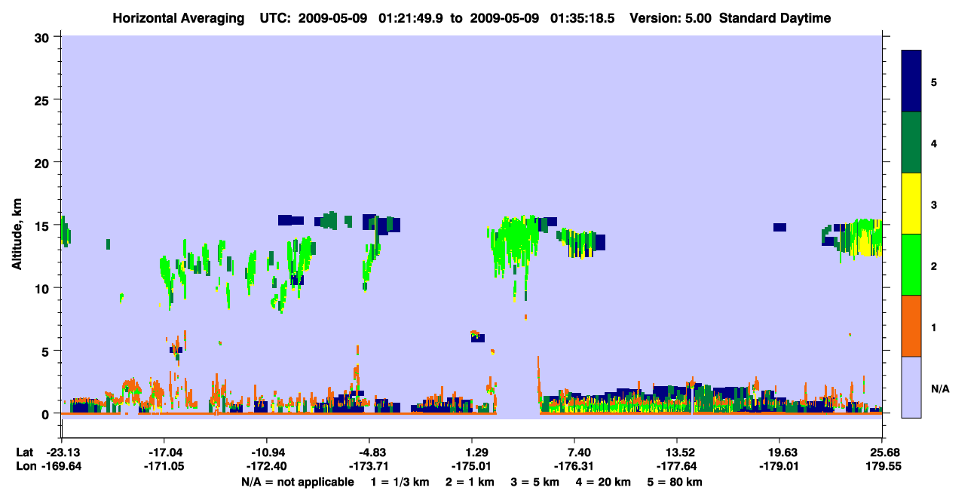
Task: Click the y-axis tick label 30
Action: coord(43,36)
